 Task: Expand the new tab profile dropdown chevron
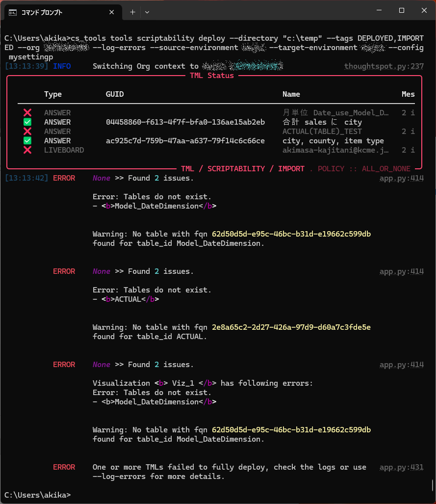[147, 12]
